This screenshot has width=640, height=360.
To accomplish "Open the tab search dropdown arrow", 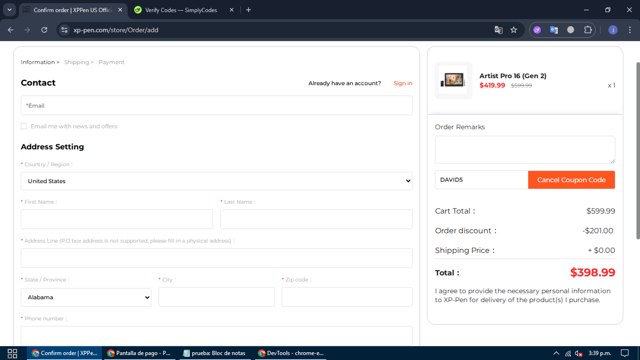I will tap(9, 10).
